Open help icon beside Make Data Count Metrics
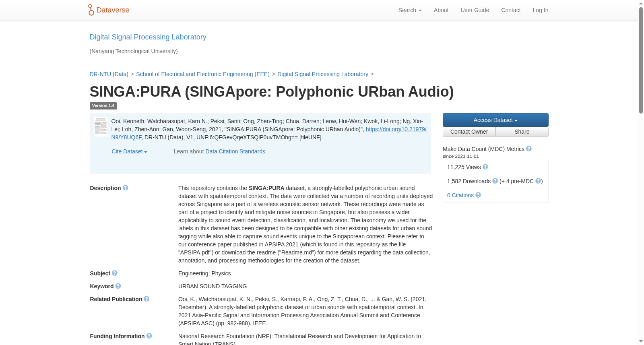644x345 pixels. coord(529,149)
